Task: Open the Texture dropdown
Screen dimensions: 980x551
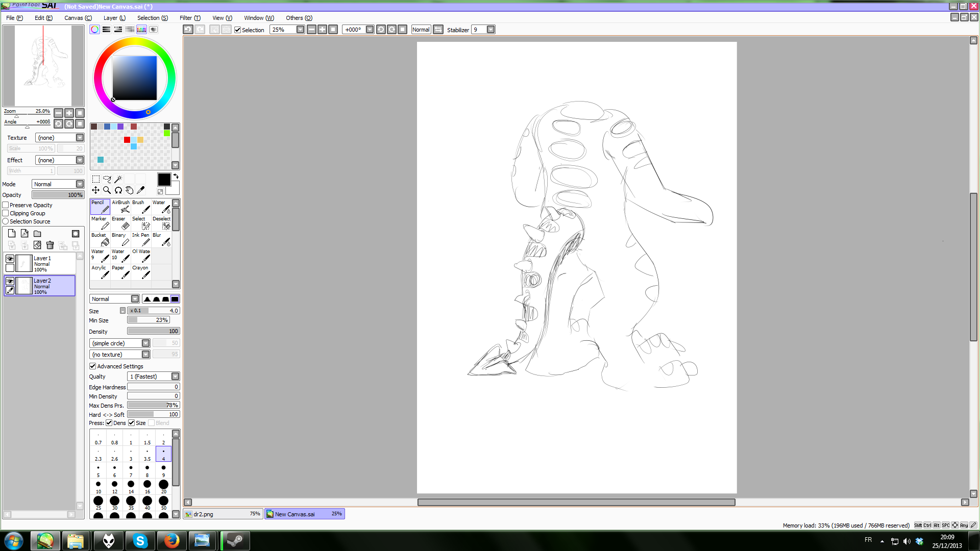Action: pos(80,138)
